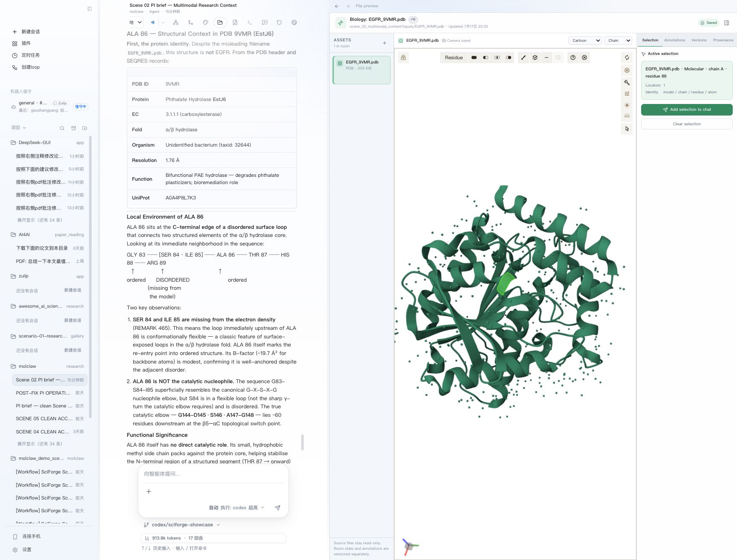Click the terminal prompt icon in chat toolbar
This screenshot has height=560, width=737.
pos(250,23)
